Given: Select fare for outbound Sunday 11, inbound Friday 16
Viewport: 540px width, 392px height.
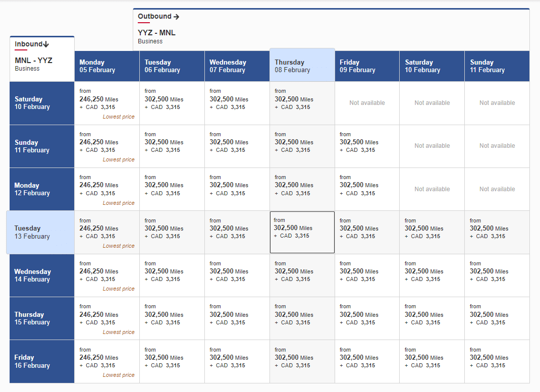Looking at the screenshot, I should pos(497,361).
